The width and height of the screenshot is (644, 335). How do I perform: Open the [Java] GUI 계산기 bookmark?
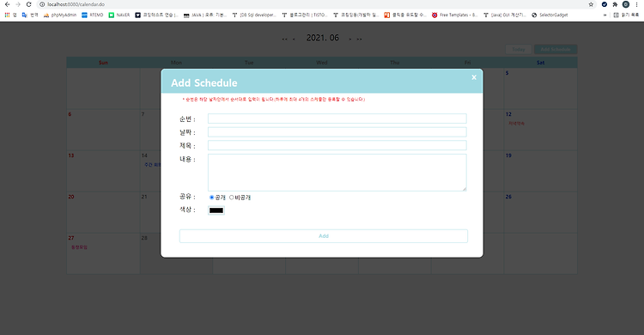point(504,15)
